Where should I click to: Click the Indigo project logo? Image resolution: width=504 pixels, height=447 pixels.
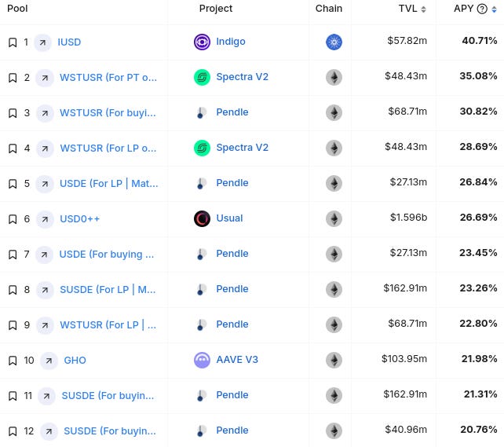[203, 42]
